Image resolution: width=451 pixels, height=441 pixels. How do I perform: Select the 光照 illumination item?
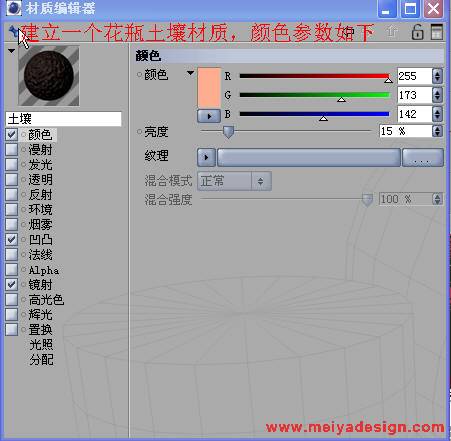click(x=41, y=344)
